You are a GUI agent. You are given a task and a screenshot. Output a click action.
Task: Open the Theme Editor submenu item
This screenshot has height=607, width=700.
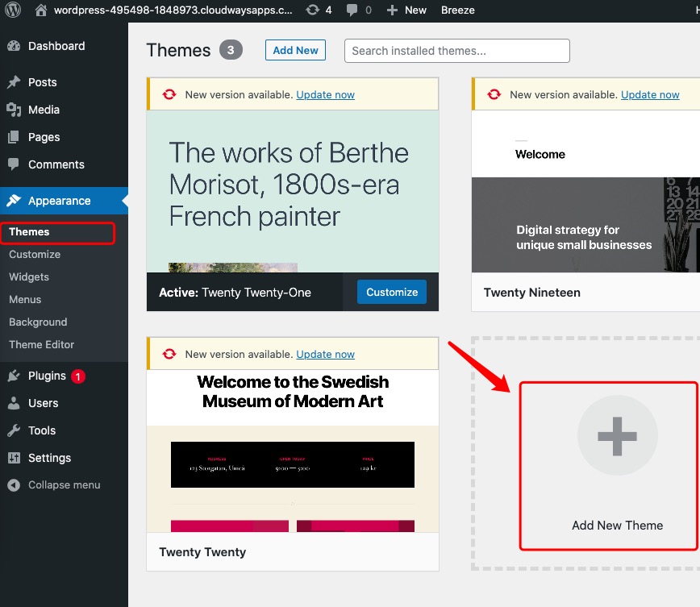click(41, 344)
